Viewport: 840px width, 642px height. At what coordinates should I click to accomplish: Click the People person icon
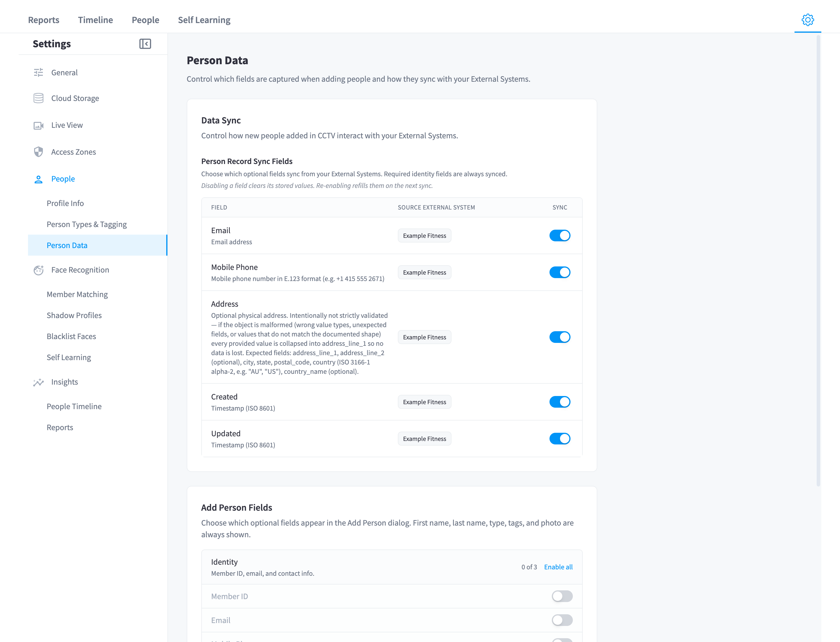click(38, 179)
